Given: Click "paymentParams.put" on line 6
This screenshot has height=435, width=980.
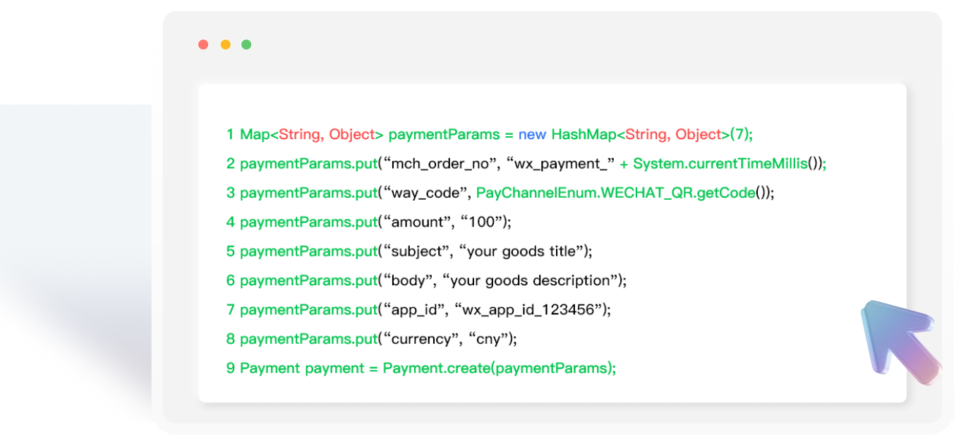Looking at the screenshot, I should click(x=308, y=280).
